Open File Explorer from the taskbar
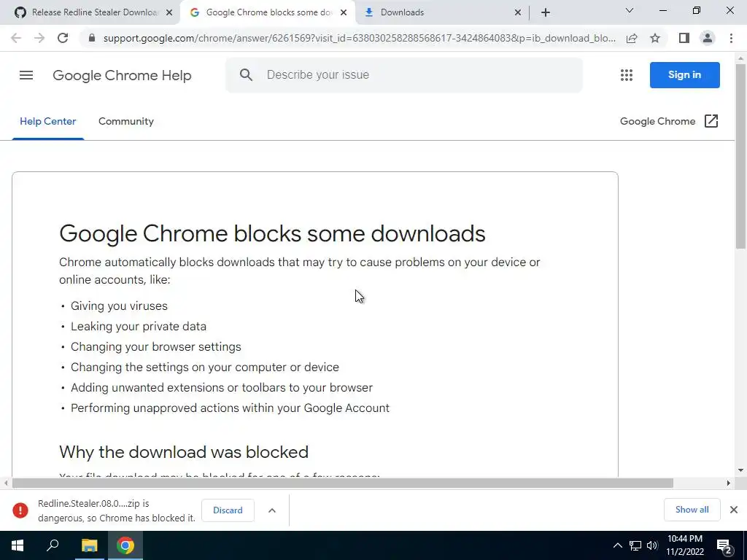This screenshot has width=747, height=560. click(89, 545)
